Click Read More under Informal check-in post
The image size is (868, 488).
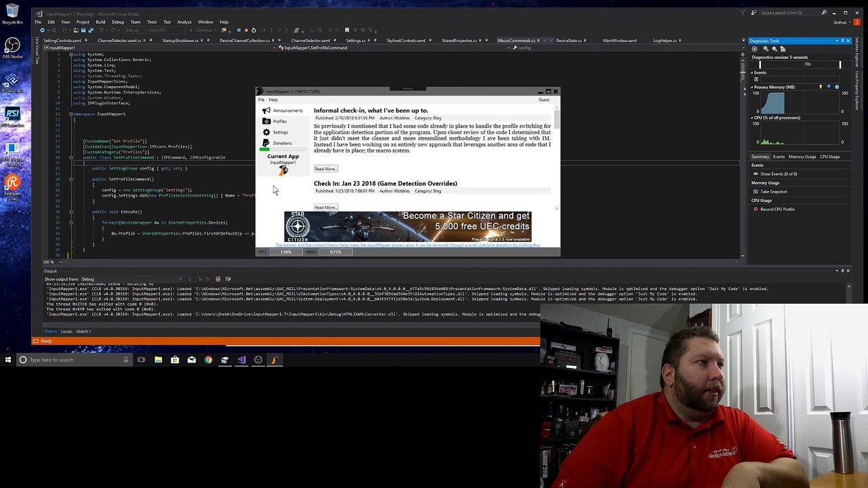pyautogui.click(x=325, y=169)
